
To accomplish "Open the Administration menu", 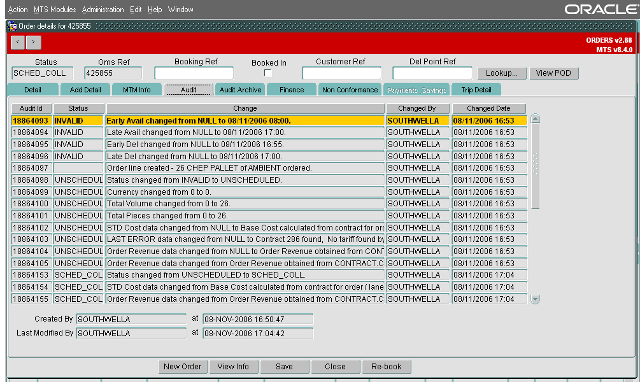I will point(103,9).
